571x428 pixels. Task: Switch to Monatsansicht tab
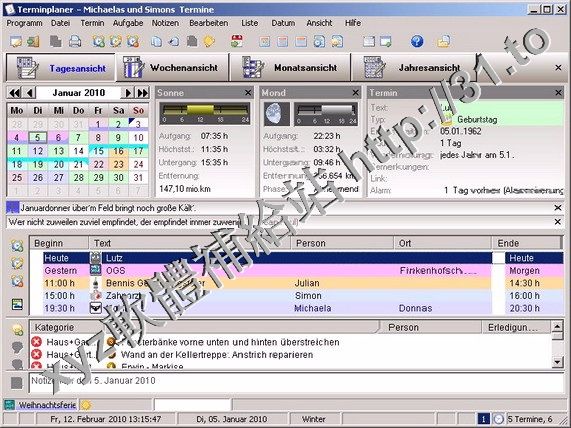point(290,67)
